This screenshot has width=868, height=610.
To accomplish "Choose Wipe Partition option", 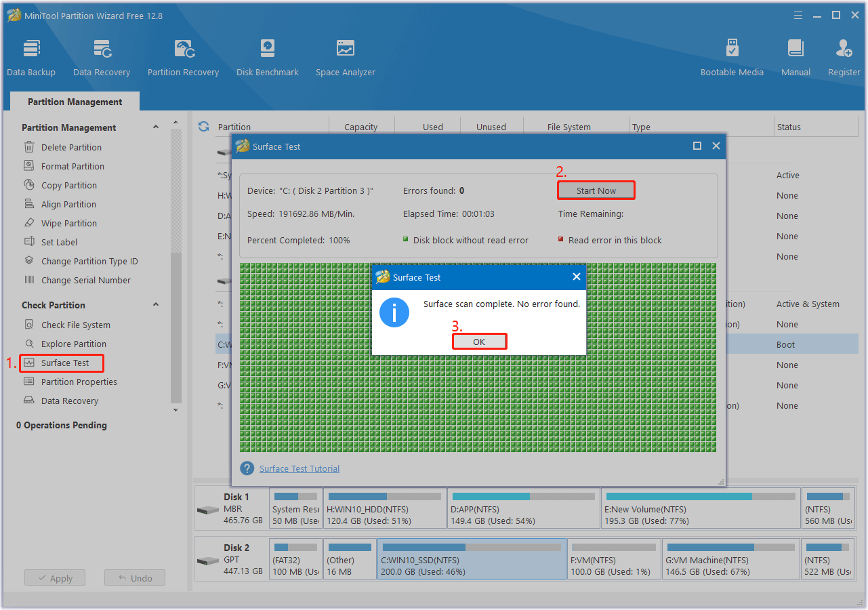I will click(x=69, y=223).
